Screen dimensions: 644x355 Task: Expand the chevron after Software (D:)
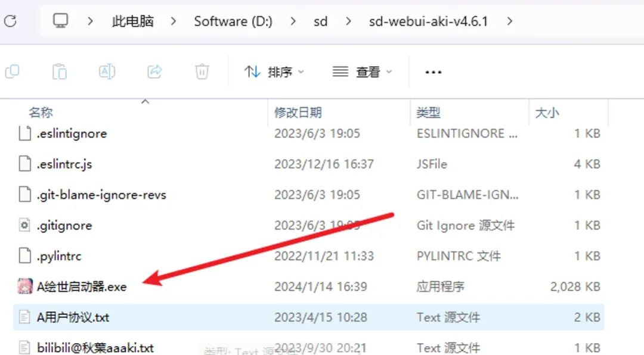tap(293, 21)
